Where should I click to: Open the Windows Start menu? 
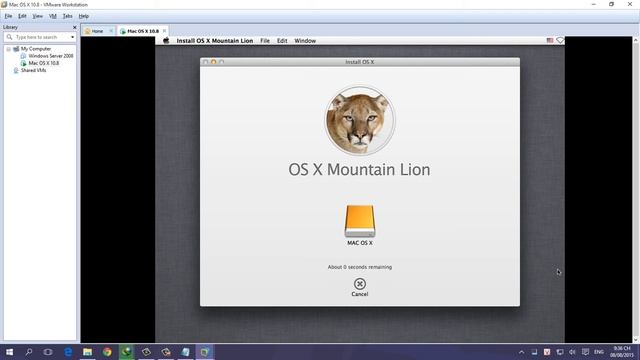coord(9,352)
